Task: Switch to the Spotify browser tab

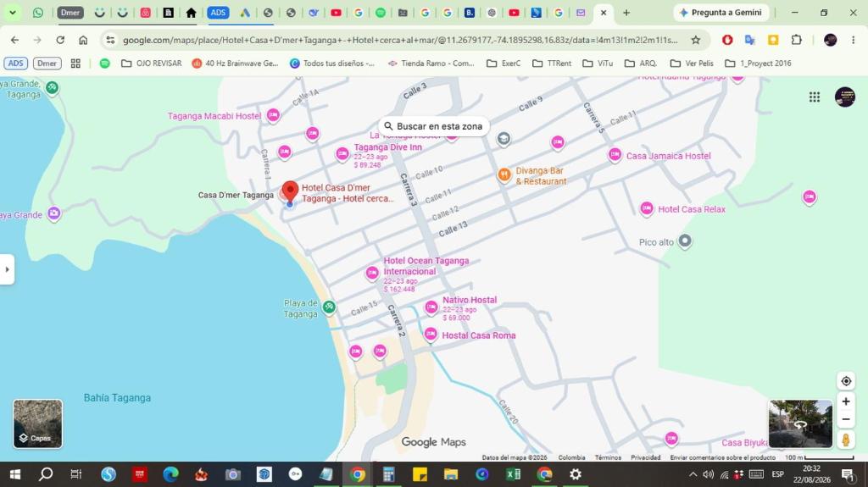Action: (x=381, y=12)
